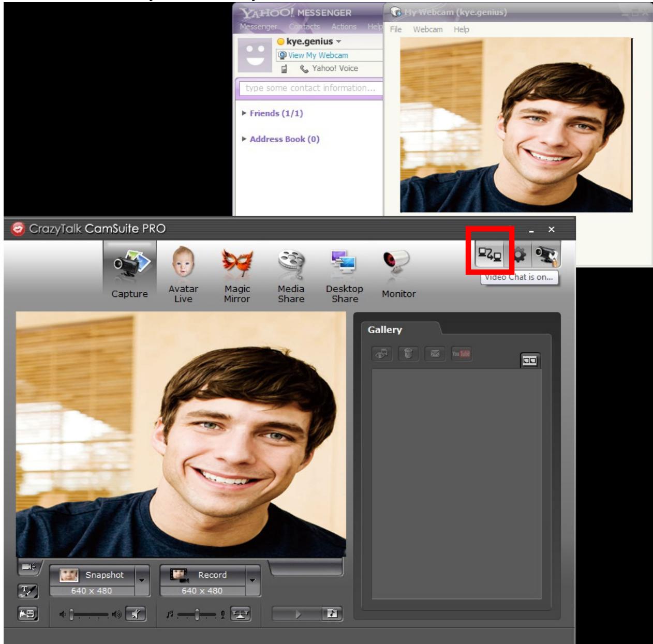Image resolution: width=653 pixels, height=644 pixels.
Task: Start Record of the webcam video
Action: (203, 575)
